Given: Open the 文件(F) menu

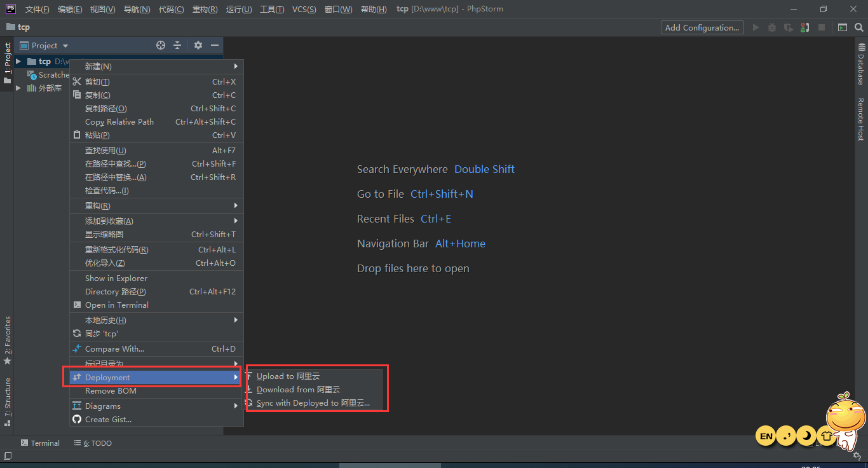Looking at the screenshot, I should (37, 9).
